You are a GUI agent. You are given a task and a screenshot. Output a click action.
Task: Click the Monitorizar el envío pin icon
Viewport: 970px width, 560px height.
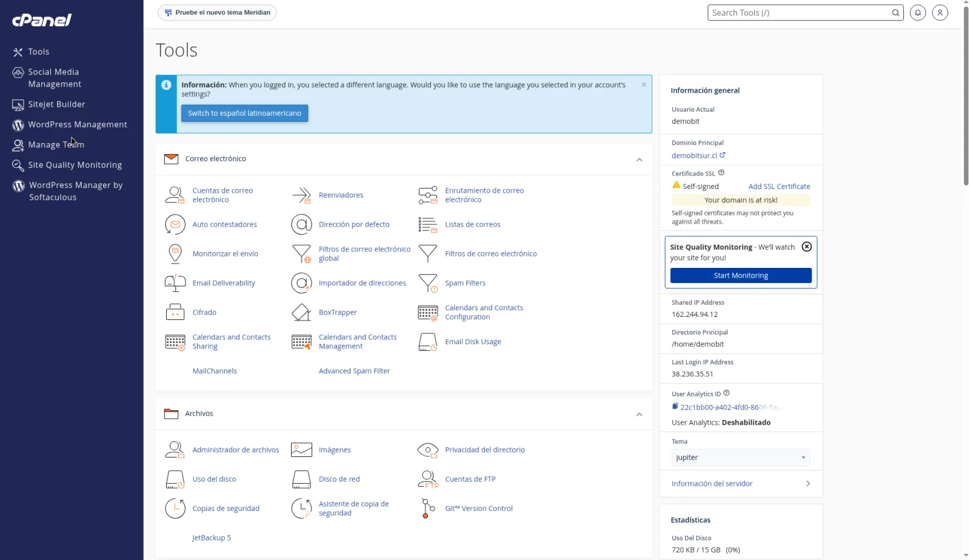[175, 254]
